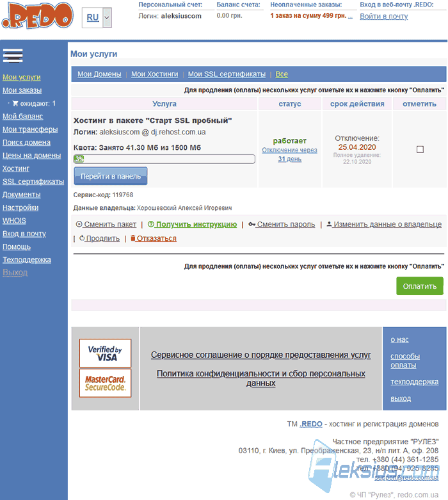Click the .REDO logo

(x=37, y=15)
